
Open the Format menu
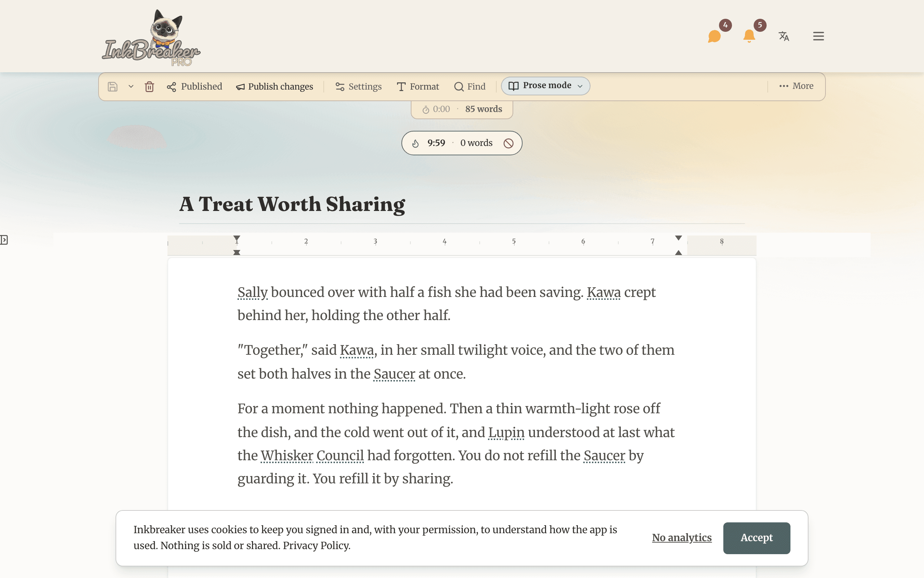418,87
